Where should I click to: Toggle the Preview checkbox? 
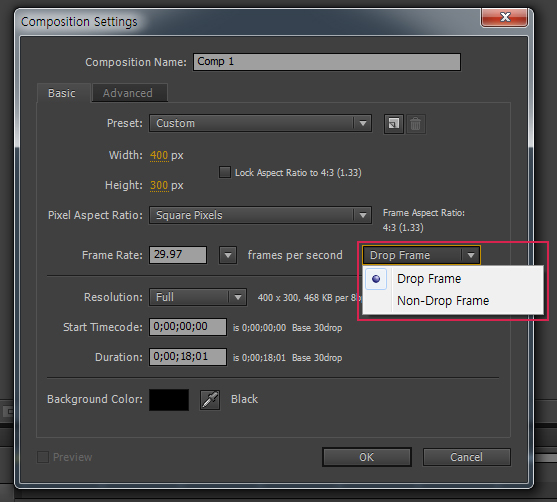pyautogui.click(x=43, y=457)
